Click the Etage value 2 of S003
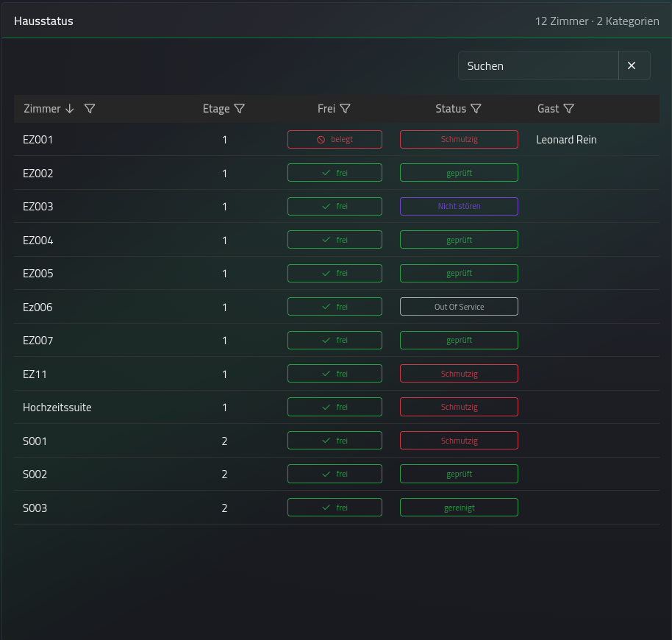Screen dimensions: 672x640 (x=224, y=508)
